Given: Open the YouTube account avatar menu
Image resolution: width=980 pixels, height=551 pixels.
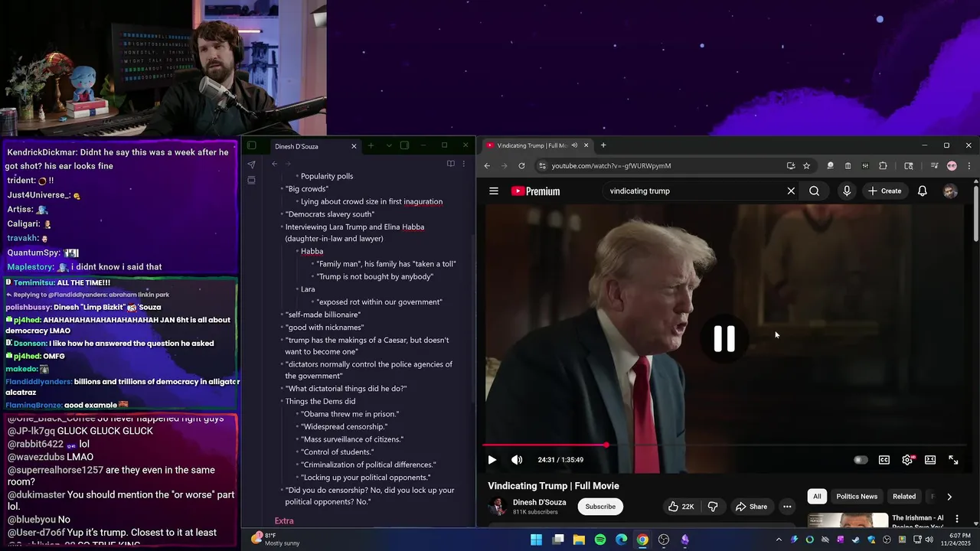Looking at the screenshot, I should 950,191.
